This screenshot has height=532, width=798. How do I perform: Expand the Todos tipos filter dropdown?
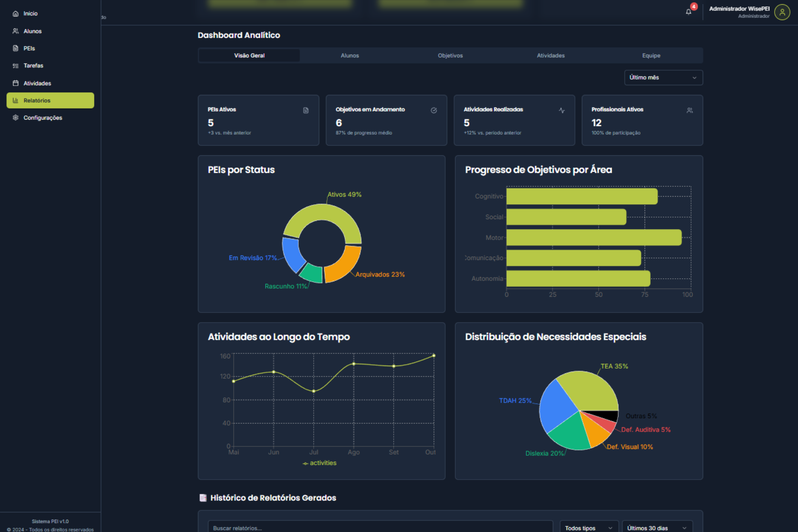coord(589,527)
